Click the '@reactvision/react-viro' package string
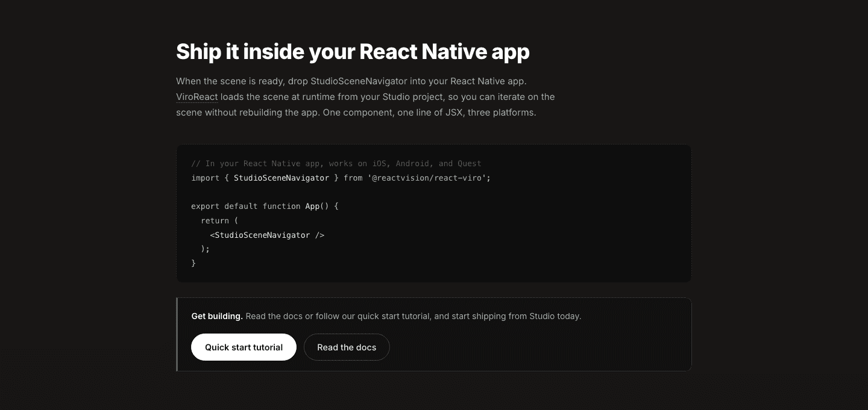868x410 pixels. [x=427, y=178]
